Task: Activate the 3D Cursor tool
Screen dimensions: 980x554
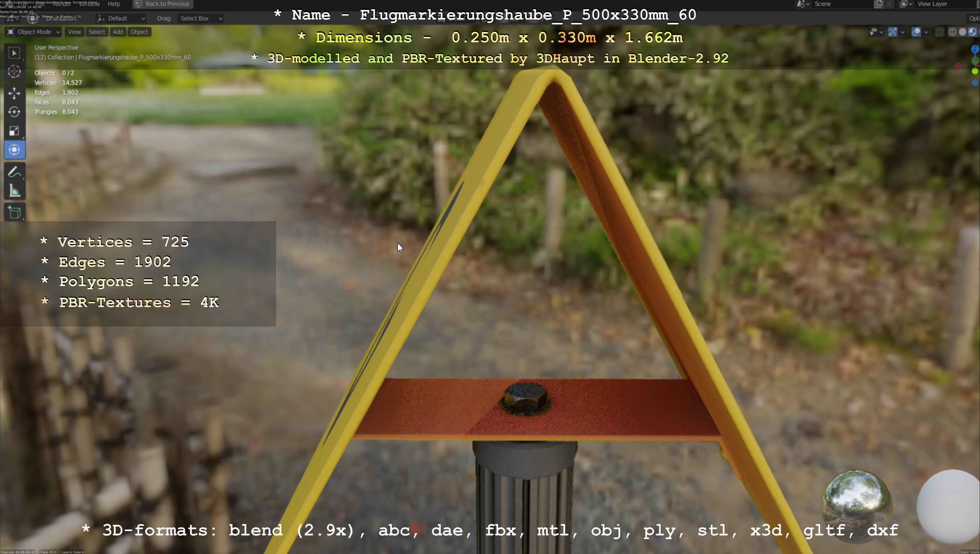Action: click(x=14, y=72)
